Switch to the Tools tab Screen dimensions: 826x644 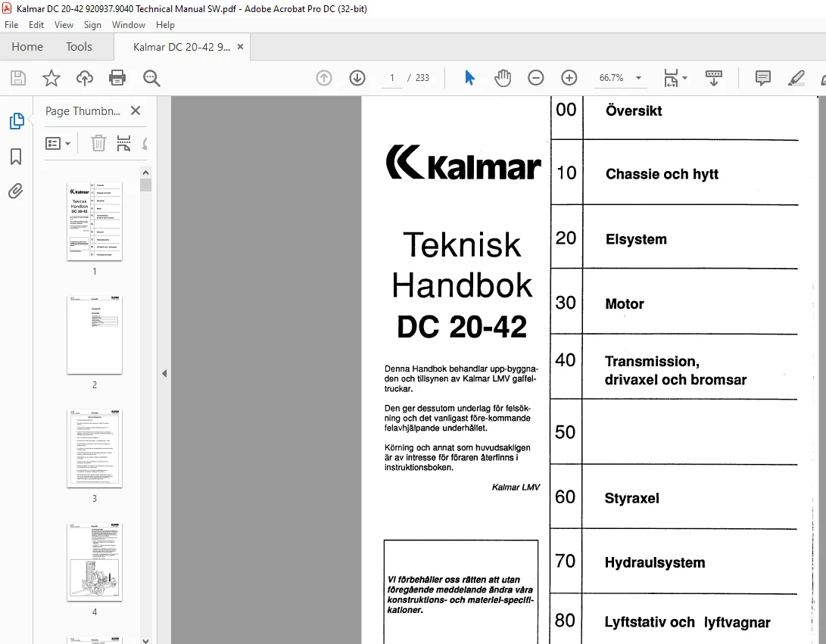[79, 47]
